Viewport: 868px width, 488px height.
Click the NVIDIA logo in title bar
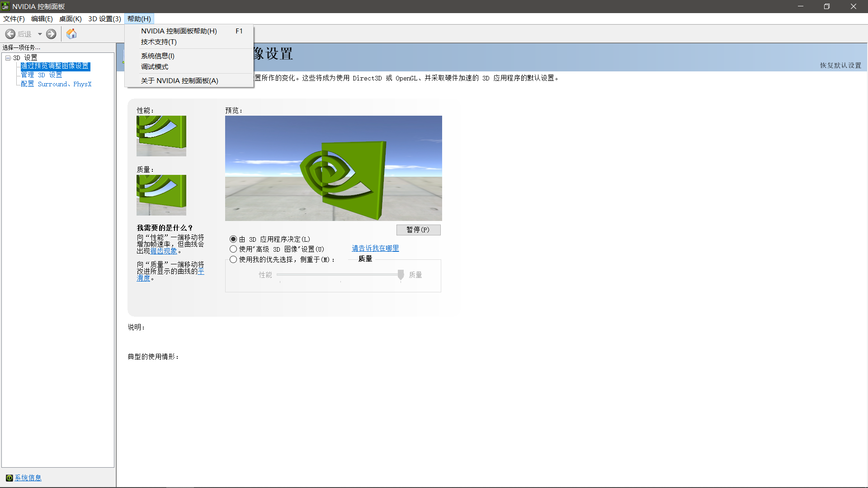(x=5, y=6)
